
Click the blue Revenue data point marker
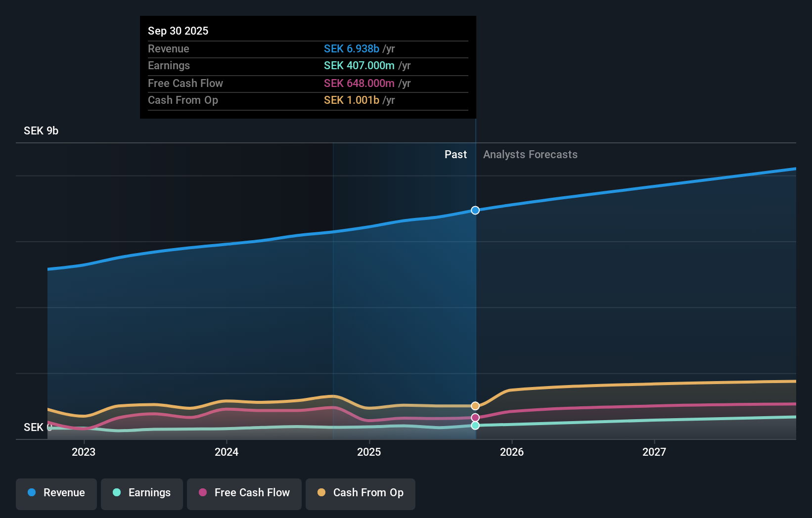point(475,210)
